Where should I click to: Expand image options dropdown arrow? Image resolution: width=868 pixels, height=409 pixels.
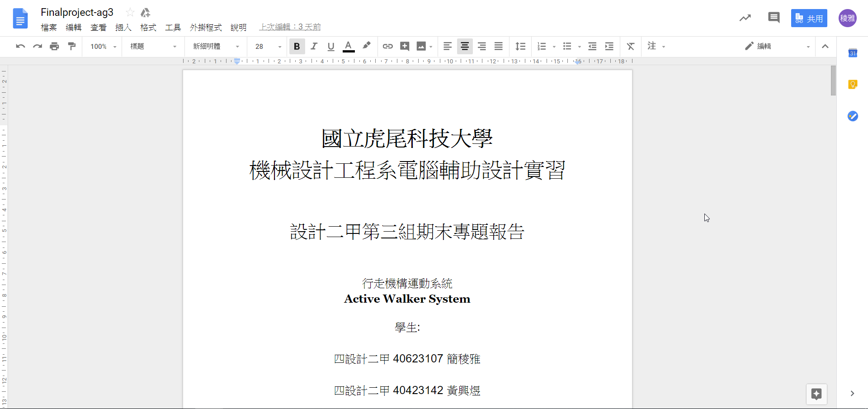tap(431, 47)
